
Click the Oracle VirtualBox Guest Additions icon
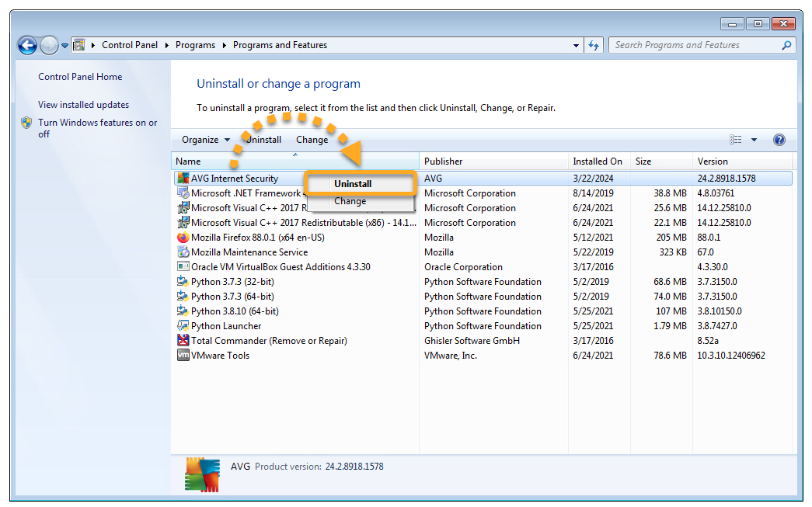coord(183,267)
